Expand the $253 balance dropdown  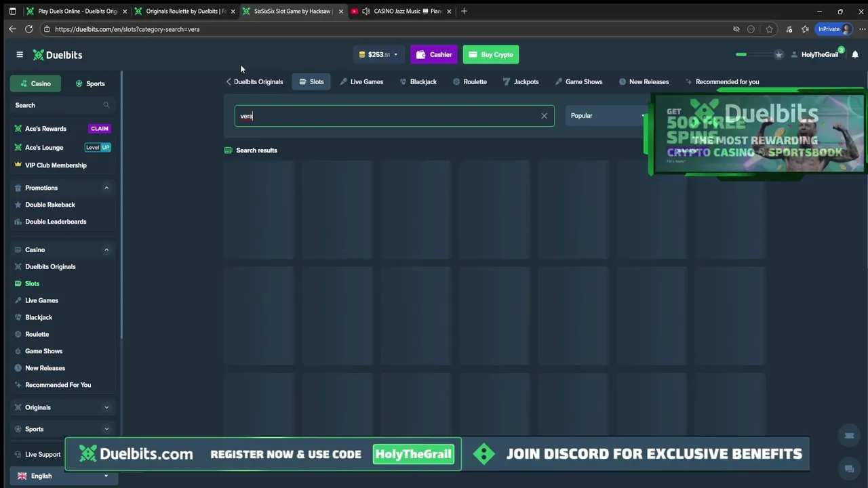click(x=378, y=55)
